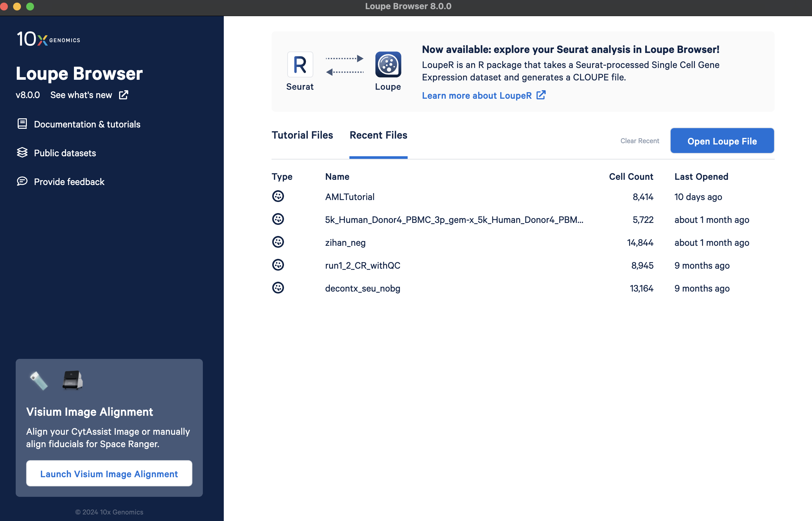Click the file type icon for AMLTutorial
Screen dimensions: 812x521
(x=278, y=196)
